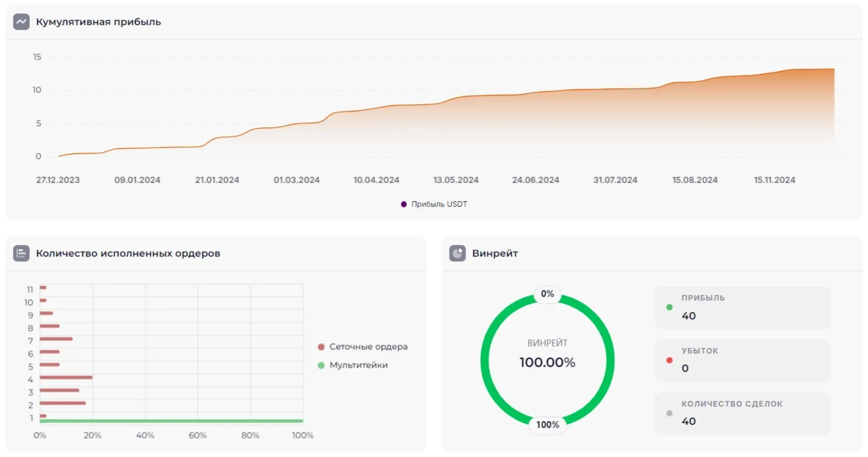
Task: Click the Винрейт pie chart icon
Action: pos(457,253)
